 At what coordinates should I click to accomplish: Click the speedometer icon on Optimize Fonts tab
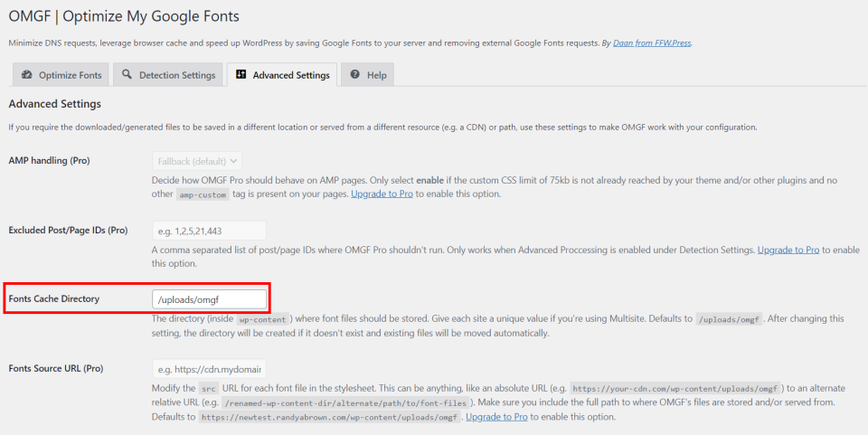click(27, 75)
